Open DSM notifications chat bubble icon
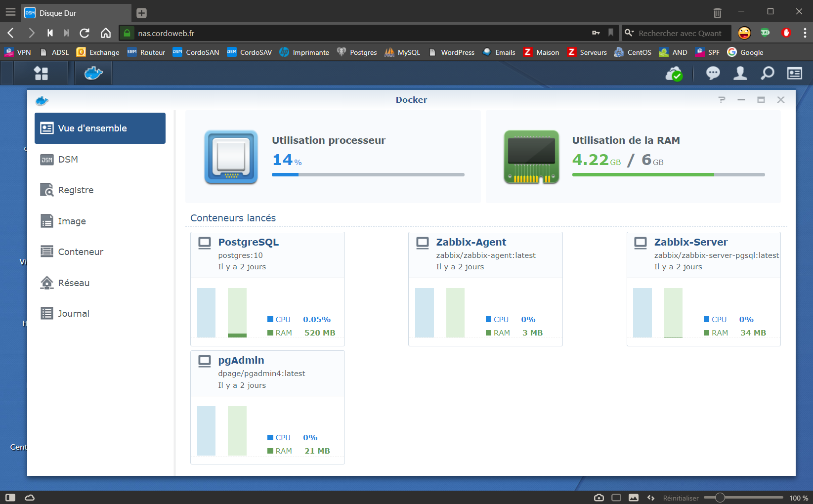The height and width of the screenshot is (504, 813). click(x=713, y=73)
